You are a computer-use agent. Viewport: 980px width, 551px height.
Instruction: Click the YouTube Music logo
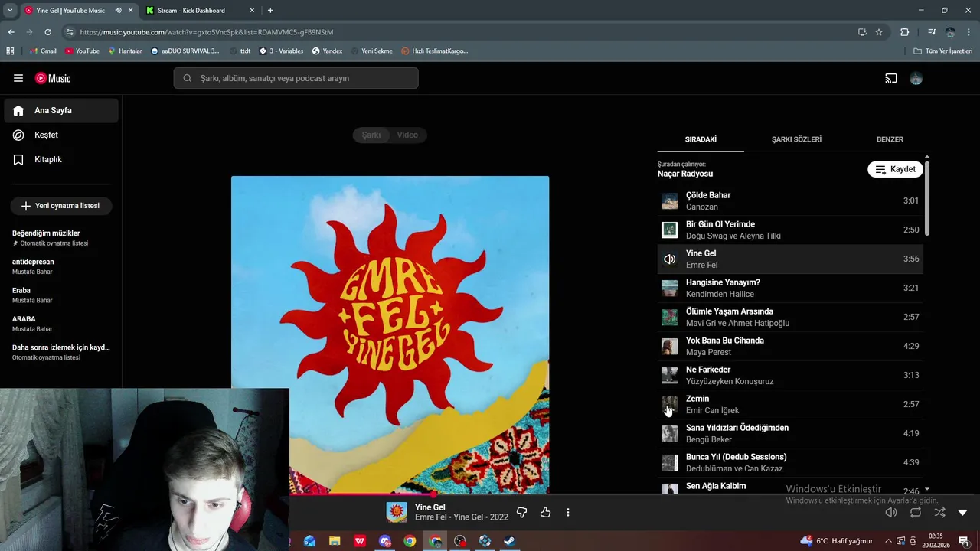click(53, 78)
